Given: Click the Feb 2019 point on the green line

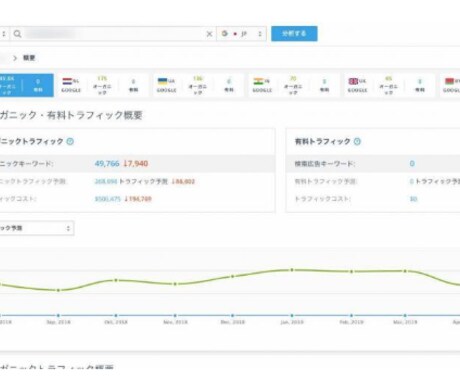Looking at the screenshot, I should pos(351,272).
